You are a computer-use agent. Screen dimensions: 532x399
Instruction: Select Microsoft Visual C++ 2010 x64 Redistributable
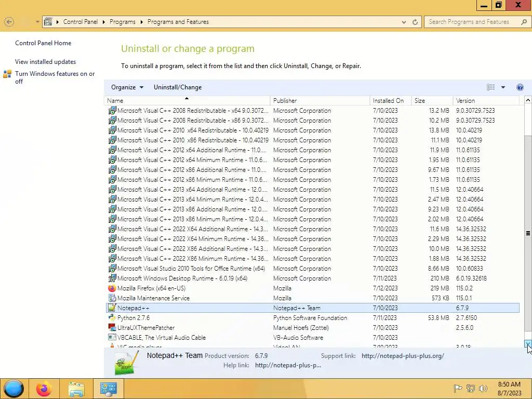click(x=193, y=130)
